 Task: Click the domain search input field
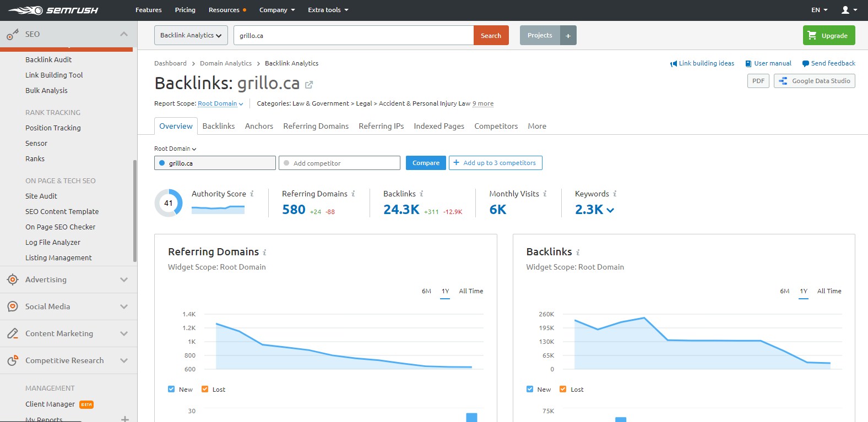point(354,35)
